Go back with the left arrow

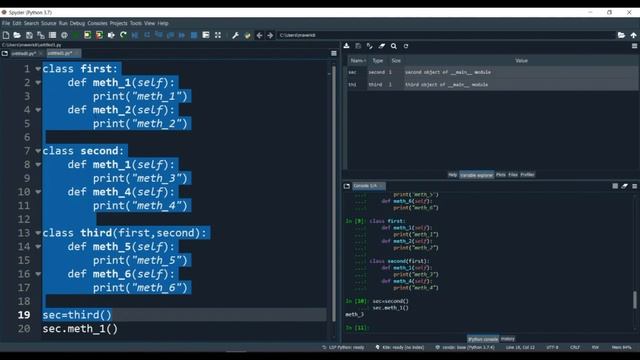pyautogui.click(x=259, y=36)
